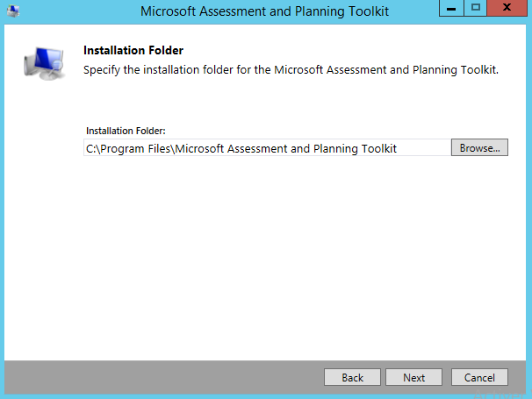Click the installer computer icon beside the heading
532x399 pixels.
[43, 64]
